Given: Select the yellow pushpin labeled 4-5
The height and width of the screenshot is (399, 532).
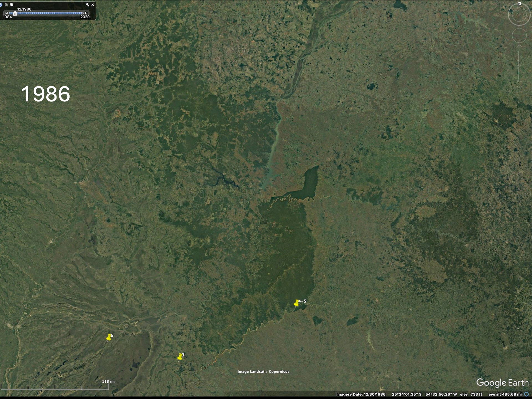Looking at the screenshot, I should [x=296, y=303].
